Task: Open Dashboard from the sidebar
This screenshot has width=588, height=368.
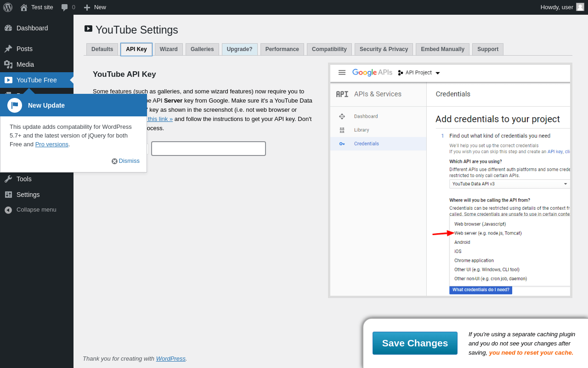Action: [x=32, y=28]
